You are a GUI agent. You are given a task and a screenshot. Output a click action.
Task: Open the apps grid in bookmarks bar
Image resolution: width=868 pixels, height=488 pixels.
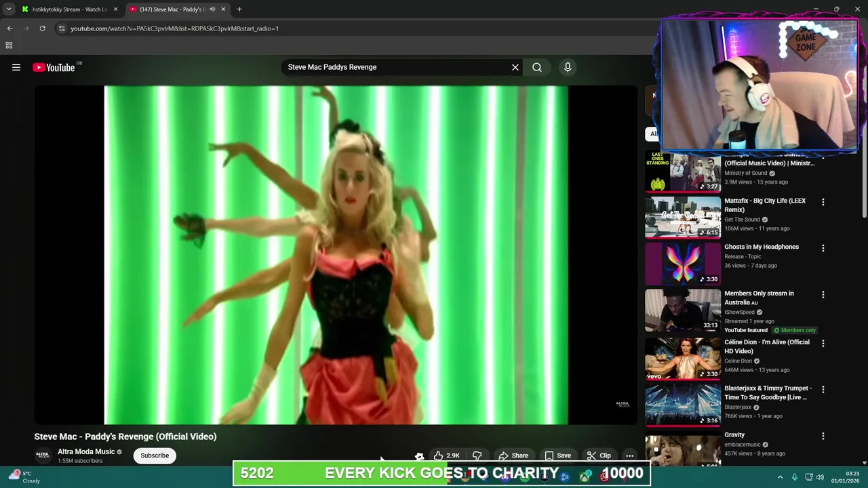pos(9,45)
